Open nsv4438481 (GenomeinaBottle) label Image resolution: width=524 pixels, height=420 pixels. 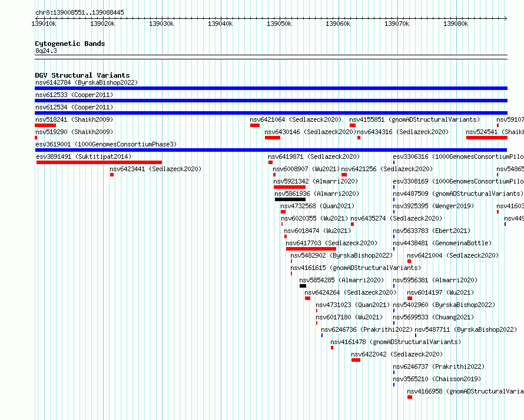(x=442, y=243)
